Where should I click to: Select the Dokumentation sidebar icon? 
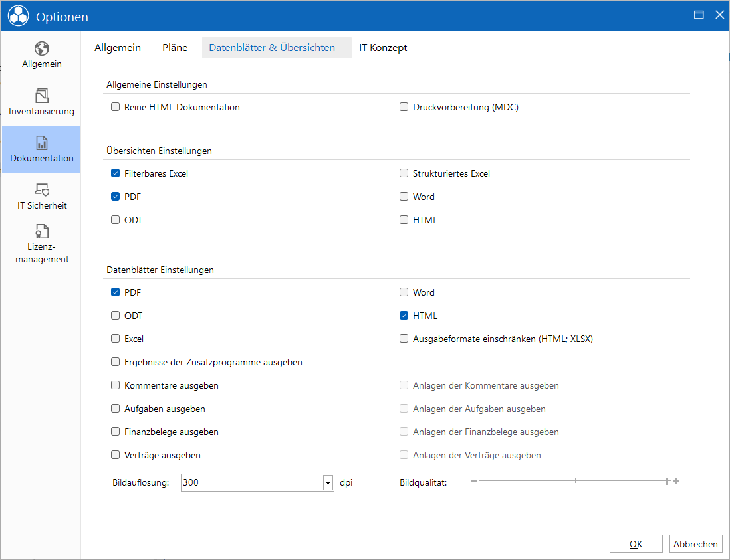pos(41,143)
